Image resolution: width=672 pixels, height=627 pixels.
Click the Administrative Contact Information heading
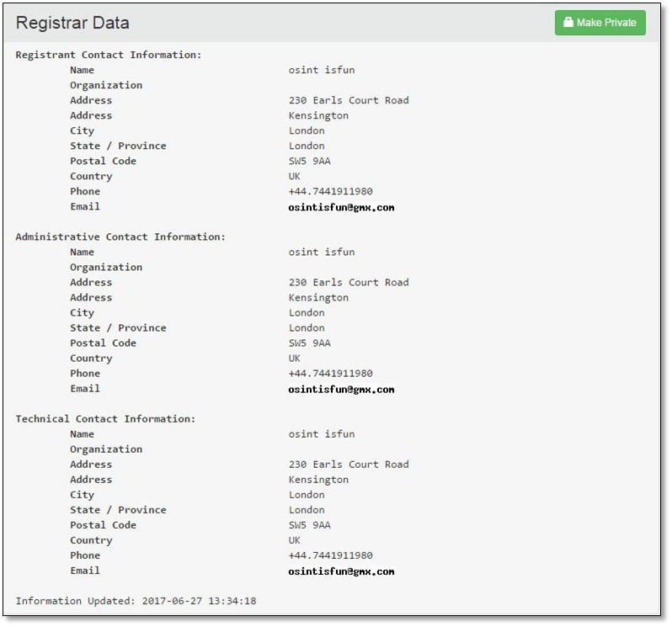click(120, 236)
